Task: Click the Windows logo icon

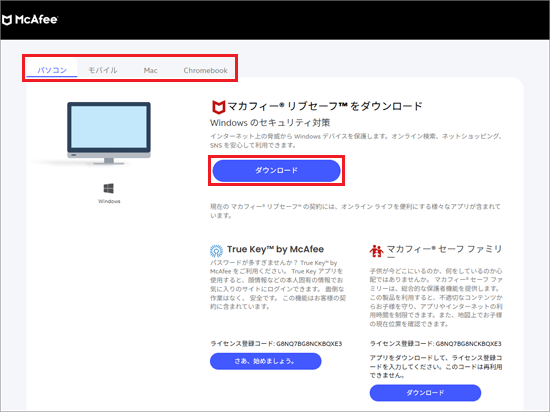Action: (109, 188)
